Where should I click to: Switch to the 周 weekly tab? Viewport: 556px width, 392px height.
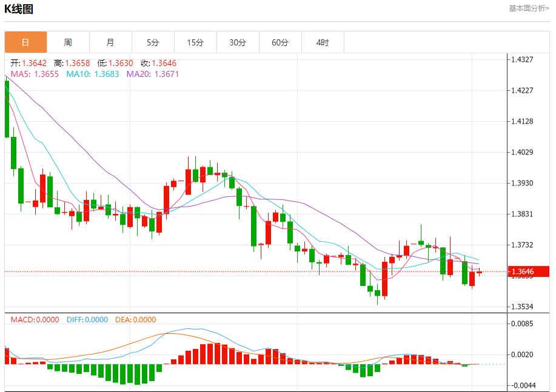click(68, 42)
